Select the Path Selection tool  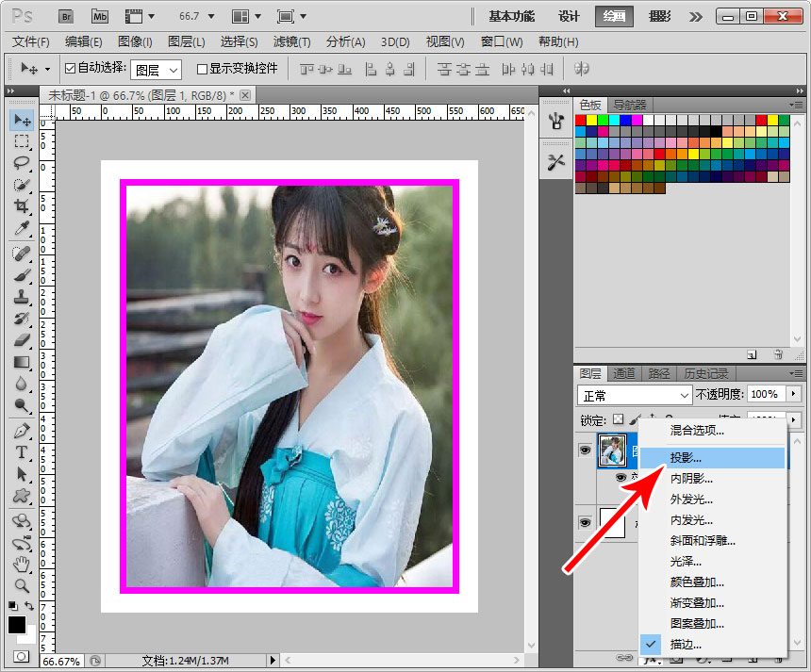click(22, 474)
